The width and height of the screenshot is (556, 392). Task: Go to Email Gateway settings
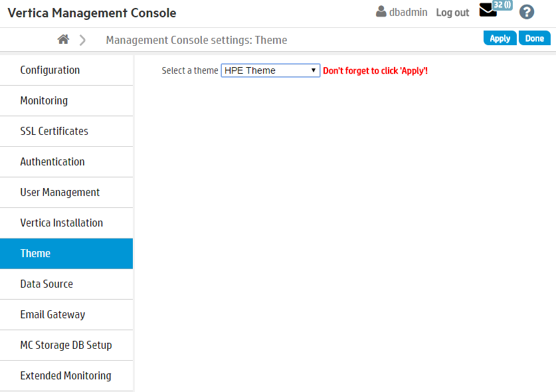pos(66,314)
